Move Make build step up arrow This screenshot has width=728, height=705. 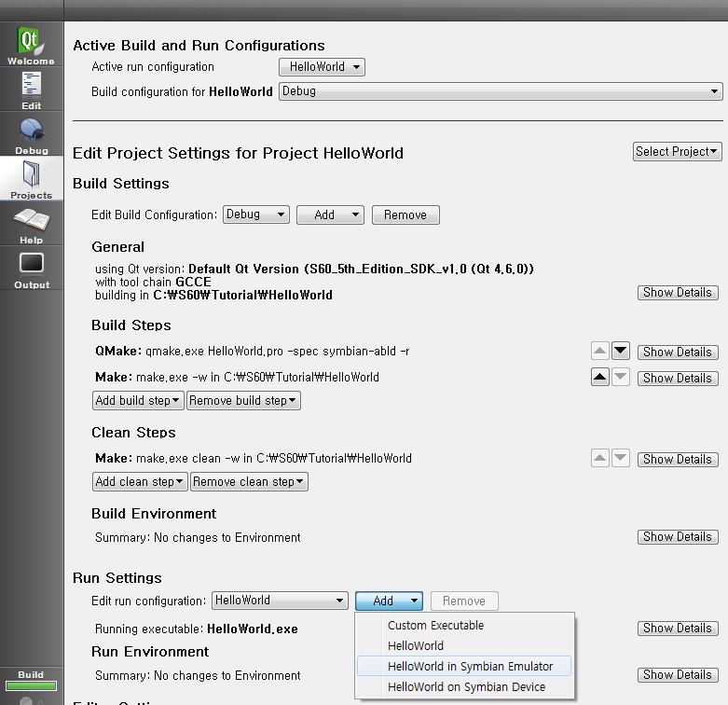point(600,378)
